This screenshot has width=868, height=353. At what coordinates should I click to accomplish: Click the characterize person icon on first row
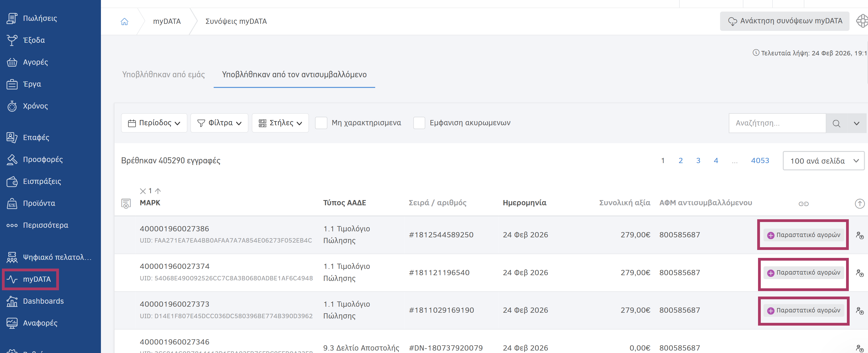(x=861, y=235)
